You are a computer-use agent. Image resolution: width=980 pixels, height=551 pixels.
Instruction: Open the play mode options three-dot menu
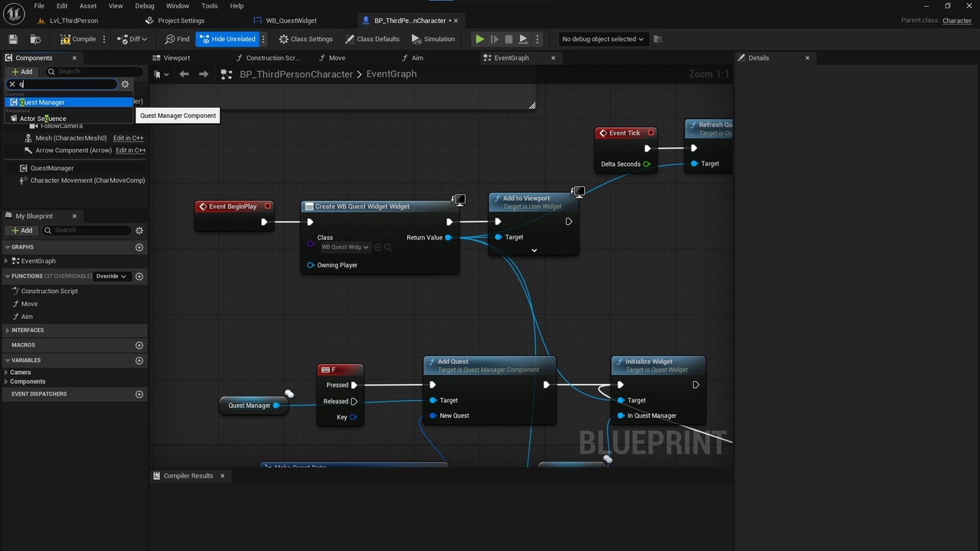537,39
